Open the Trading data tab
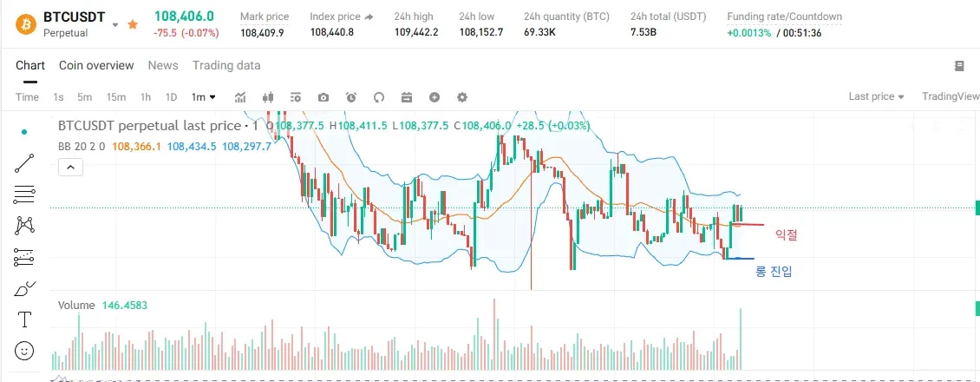 (x=226, y=65)
